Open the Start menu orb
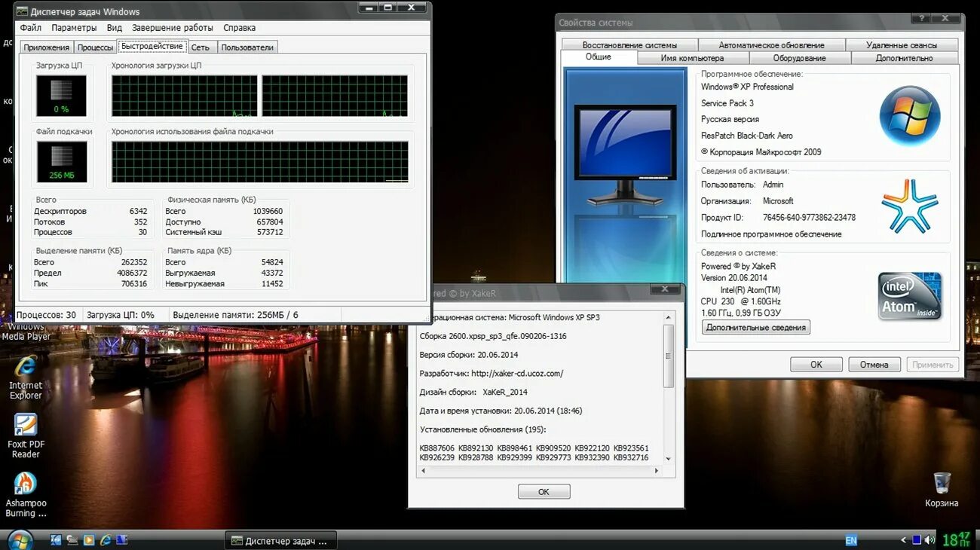Viewport: 980px width, 550px height. pos(19,539)
